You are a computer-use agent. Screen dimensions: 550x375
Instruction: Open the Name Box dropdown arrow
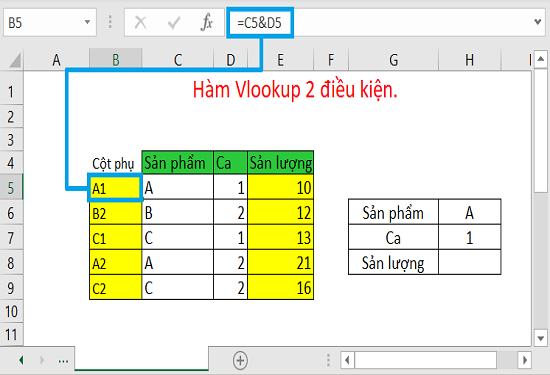coord(87,22)
